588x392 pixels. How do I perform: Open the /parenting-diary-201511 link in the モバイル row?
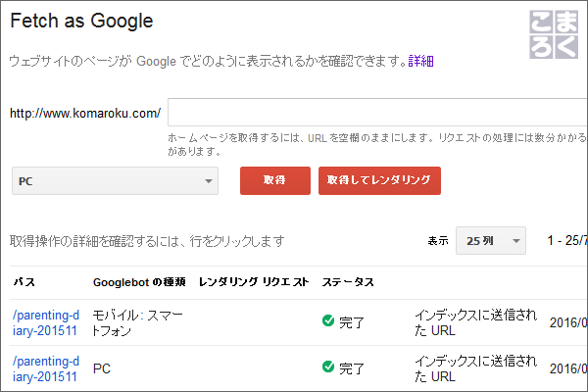(46, 322)
